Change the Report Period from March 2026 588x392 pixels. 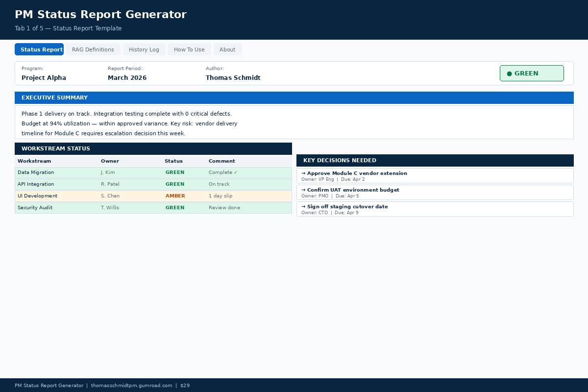(x=127, y=77)
